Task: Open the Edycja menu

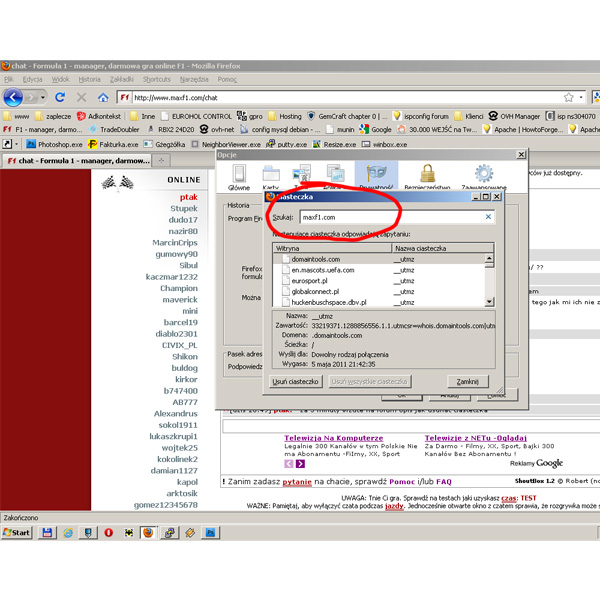Action: tap(33, 79)
